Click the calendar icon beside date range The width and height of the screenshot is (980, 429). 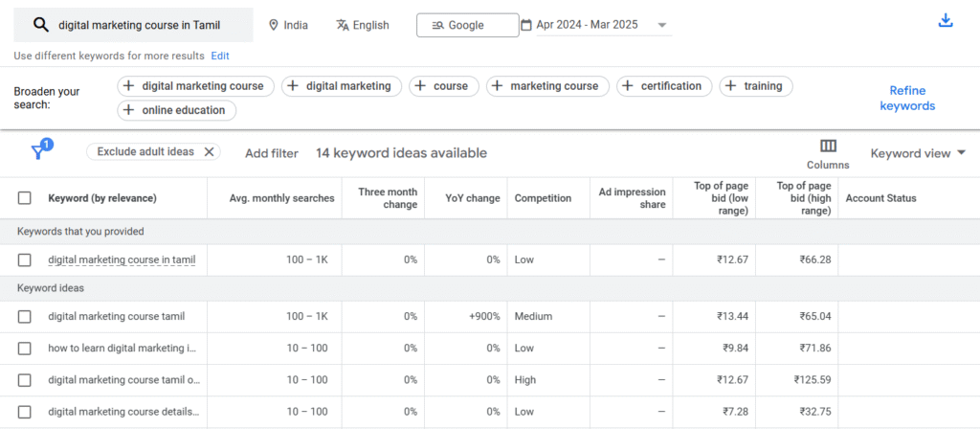click(526, 25)
